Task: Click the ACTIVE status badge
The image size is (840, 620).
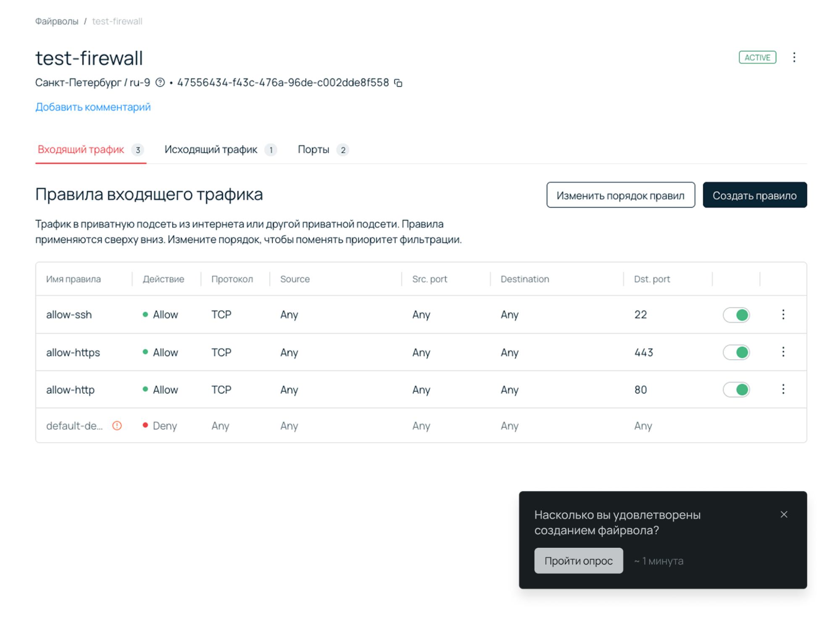Action: pyautogui.click(x=757, y=57)
